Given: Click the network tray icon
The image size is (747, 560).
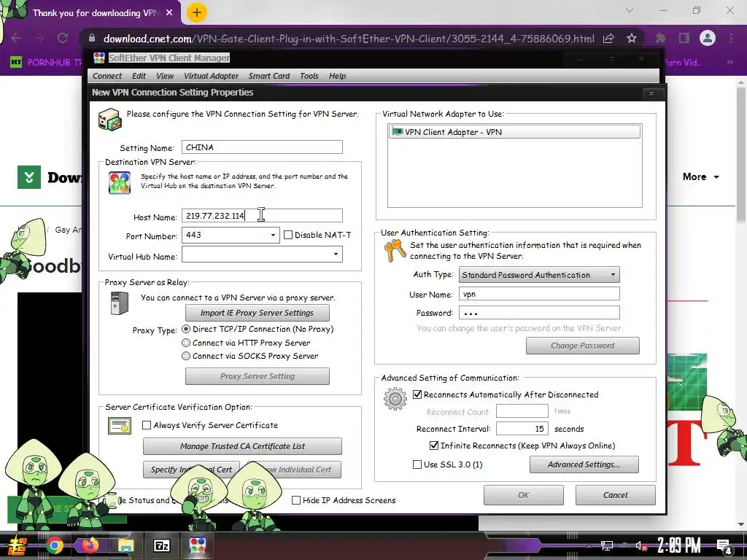Looking at the screenshot, I should (x=606, y=545).
